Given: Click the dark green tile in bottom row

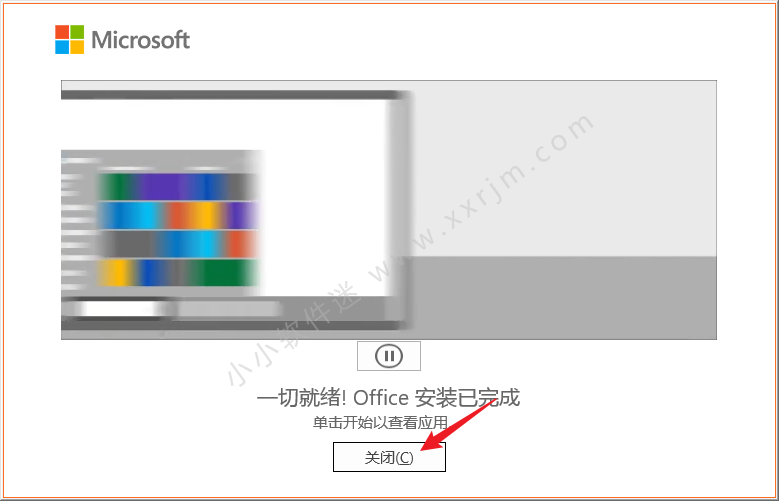Looking at the screenshot, I should [224, 273].
